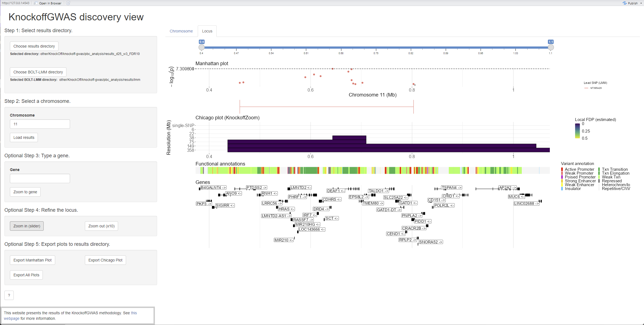
Task: Click the RPLP2 gene label
Action: click(x=408, y=240)
